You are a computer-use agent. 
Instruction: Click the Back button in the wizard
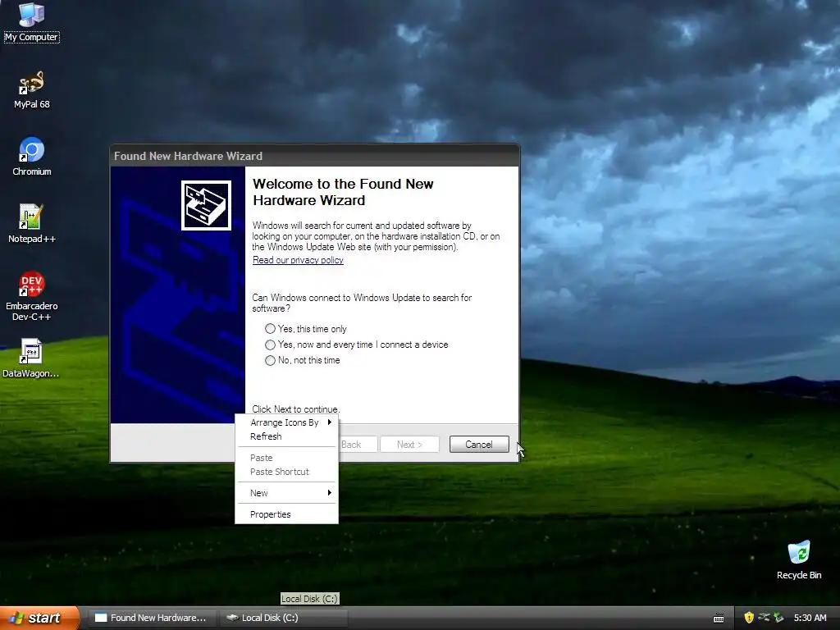click(358, 444)
